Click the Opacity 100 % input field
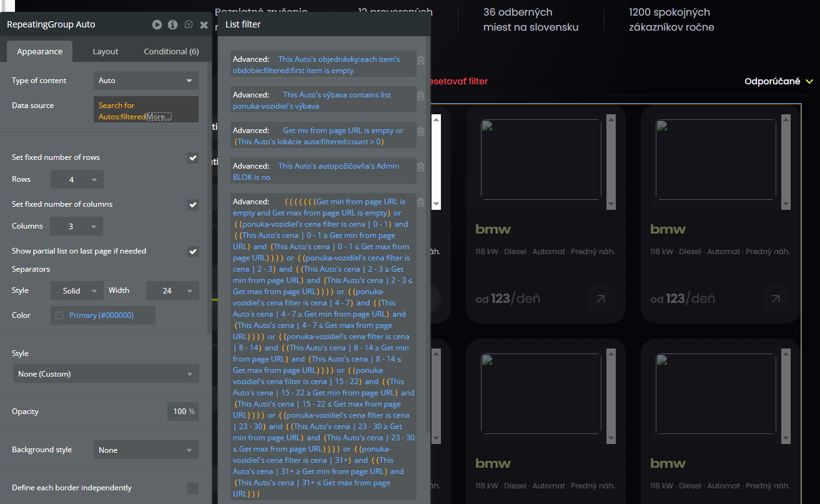This screenshot has width=820, height=504. click(x=183, y=412)
